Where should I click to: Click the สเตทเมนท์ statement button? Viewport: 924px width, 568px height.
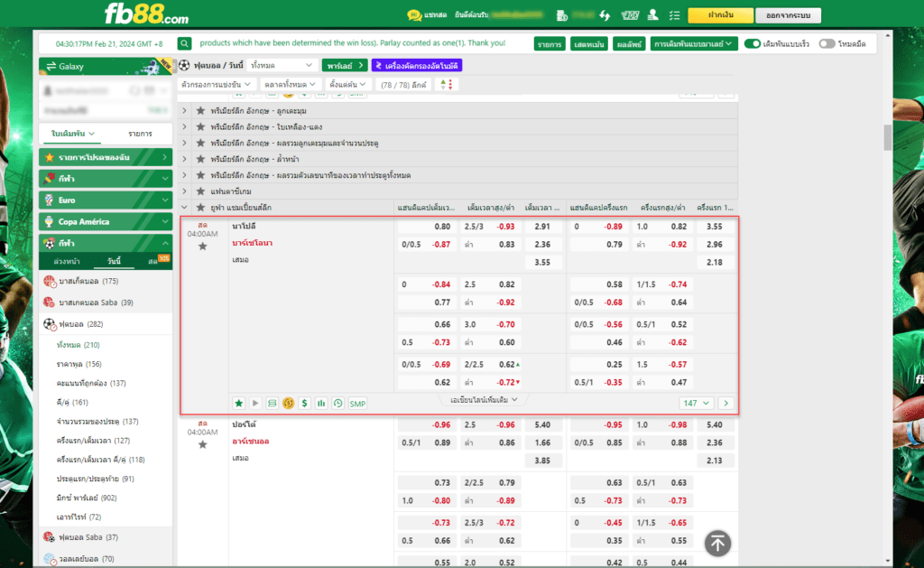click(588, 44)
